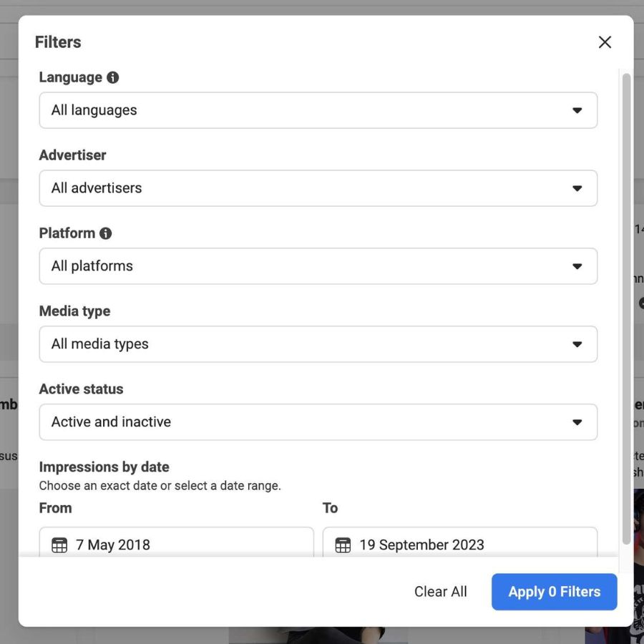Click the Filters dialog scrollbar
This screenshot has width=644, height=644.
[x=626, y=309]
